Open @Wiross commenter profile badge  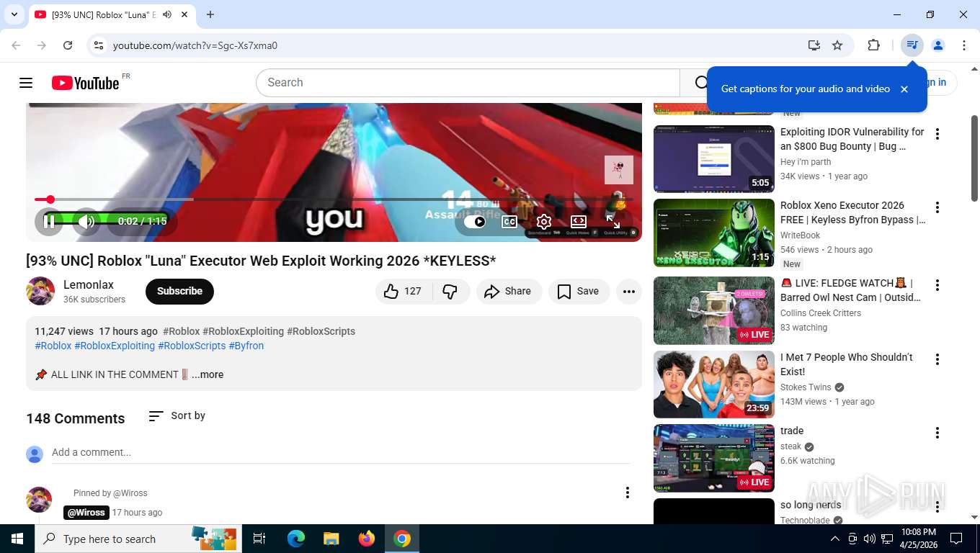pyautogui.click(x=86, y=513)
